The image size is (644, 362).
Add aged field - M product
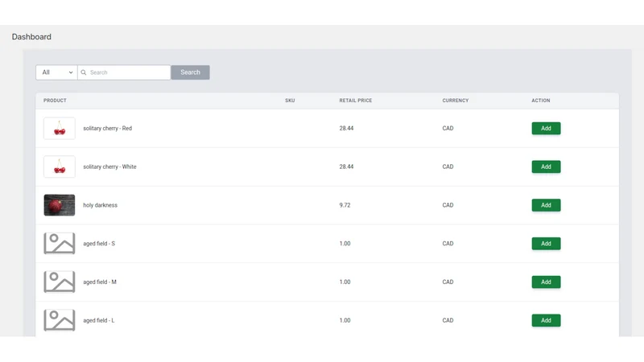(x=546, y=282)
